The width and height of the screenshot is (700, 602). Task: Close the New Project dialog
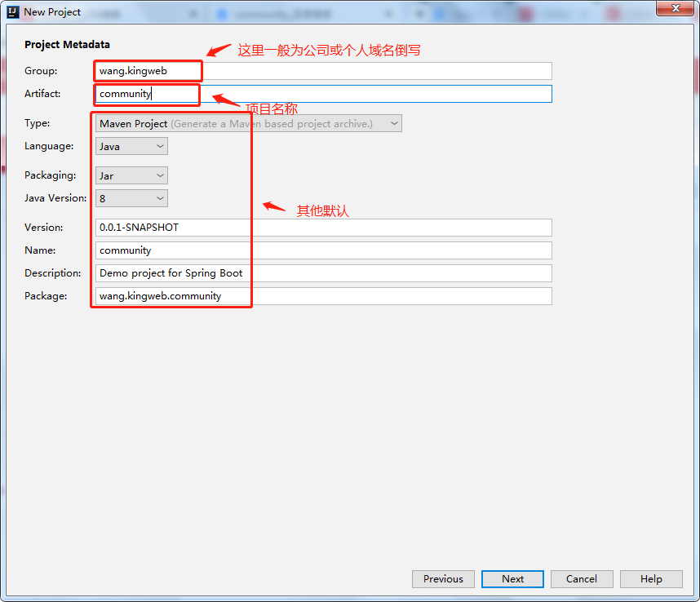(676, 8)
